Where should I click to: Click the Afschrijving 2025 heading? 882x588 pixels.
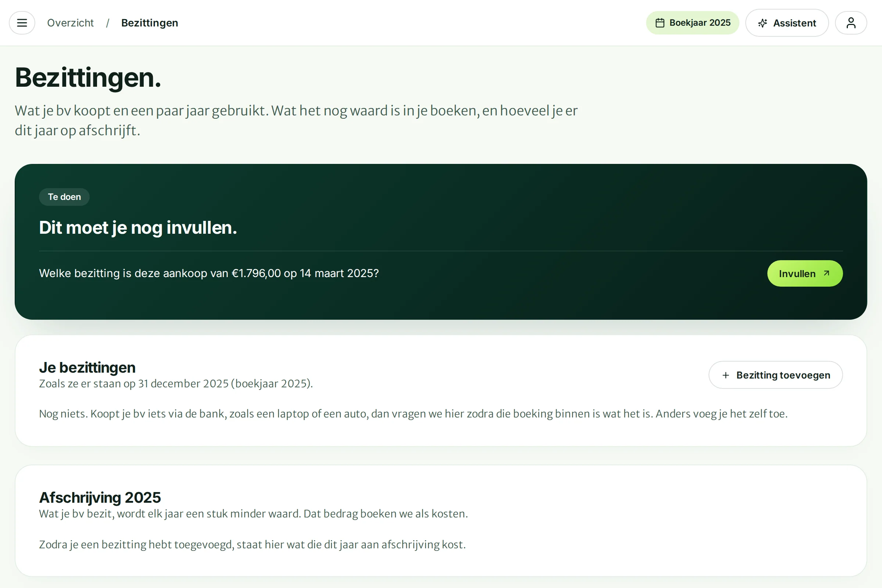click(x=100, y=498)
